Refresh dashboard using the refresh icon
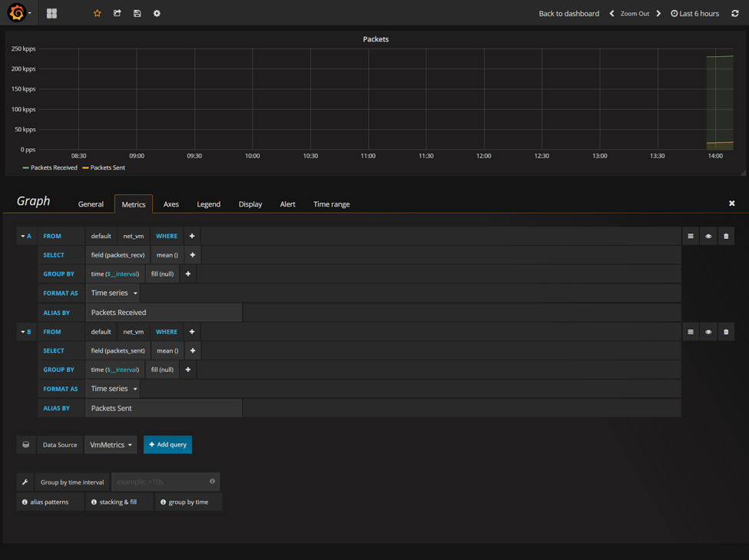Image resolution: width=749 pixels, height=560 pixels. pos(735,13)
